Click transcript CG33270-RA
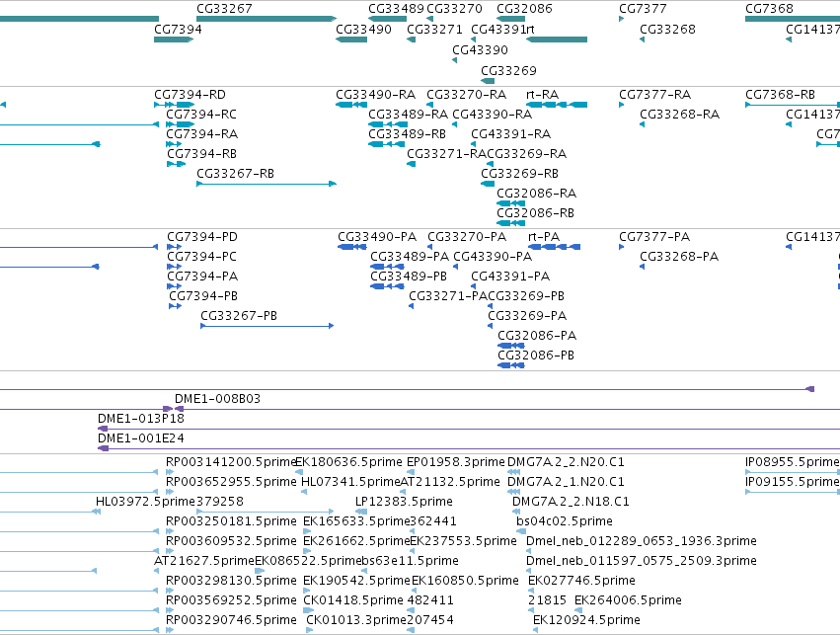The width and height of the screenshot is (840, 635). coord(467,95)
